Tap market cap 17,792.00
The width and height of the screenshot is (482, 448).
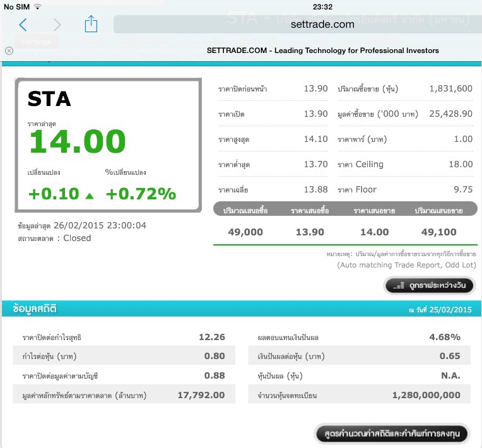(x=201, y=395)
